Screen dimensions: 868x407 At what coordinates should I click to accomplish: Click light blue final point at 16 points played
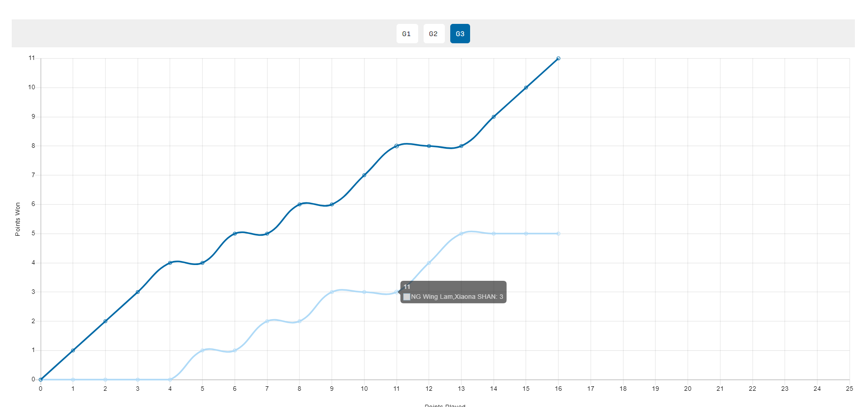tap(558, 233)
